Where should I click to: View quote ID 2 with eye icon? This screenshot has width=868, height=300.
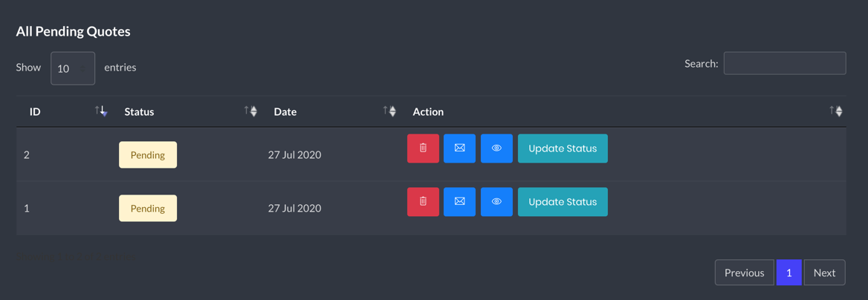pos(496,149)
